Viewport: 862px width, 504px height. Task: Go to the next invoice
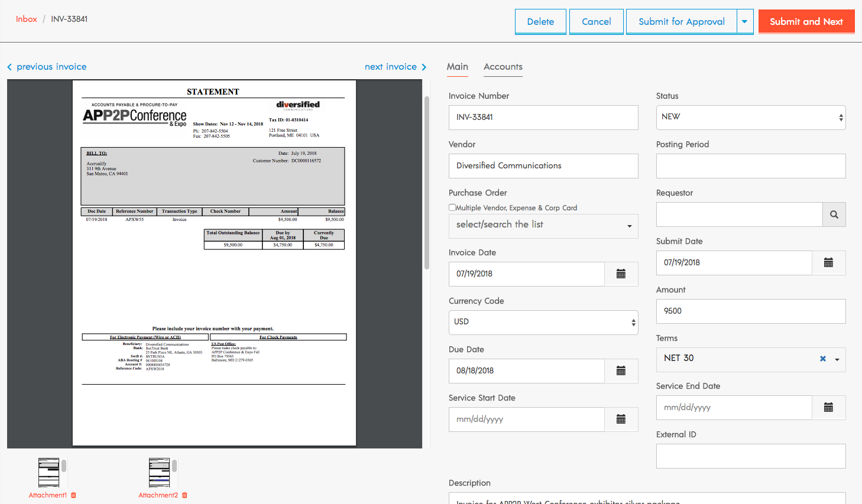(x=391, y=67)
